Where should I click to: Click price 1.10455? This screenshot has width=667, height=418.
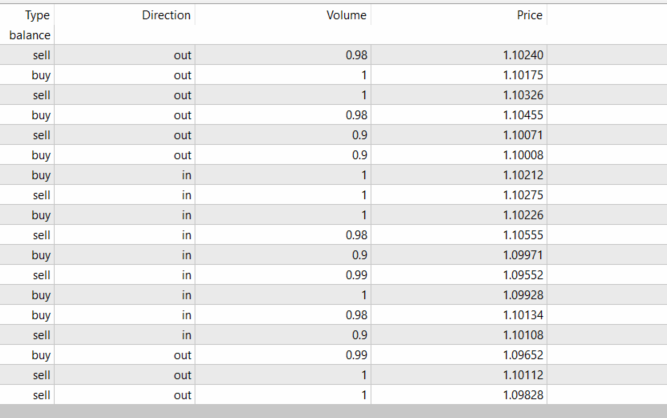[523, 115]
